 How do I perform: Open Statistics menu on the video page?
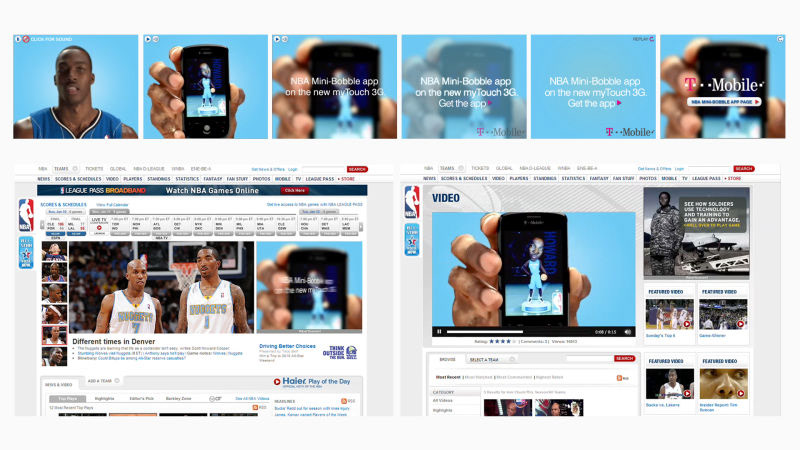click(573, 179)
